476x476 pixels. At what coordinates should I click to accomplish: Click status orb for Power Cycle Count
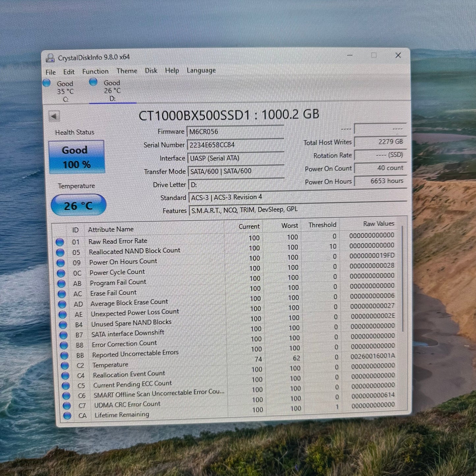tap(61, 273)
